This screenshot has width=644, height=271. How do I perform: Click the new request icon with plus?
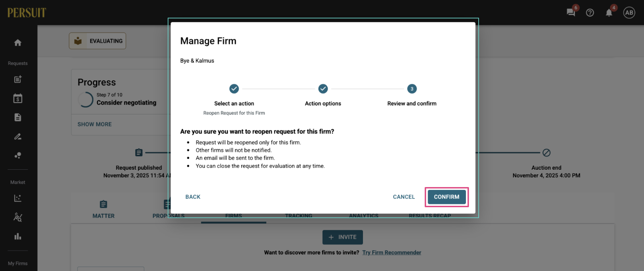[x=18, y=79]
